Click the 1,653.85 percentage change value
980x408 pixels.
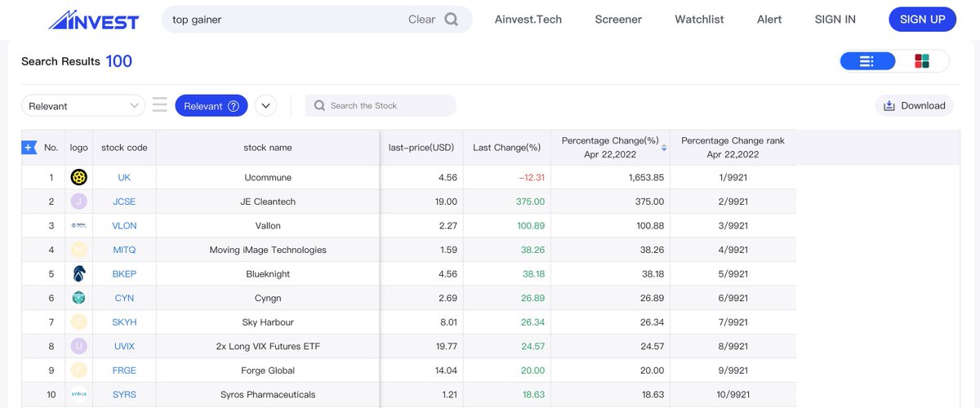pyautogui.click(x=645, y=178)
